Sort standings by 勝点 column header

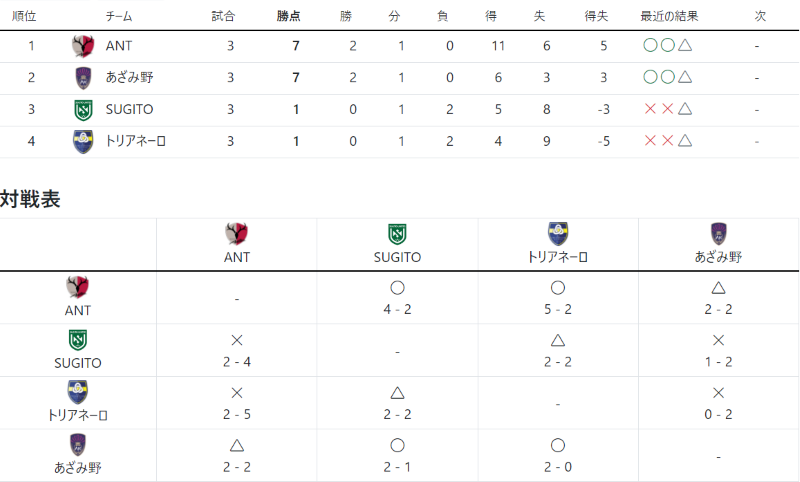tap(289, 16)
